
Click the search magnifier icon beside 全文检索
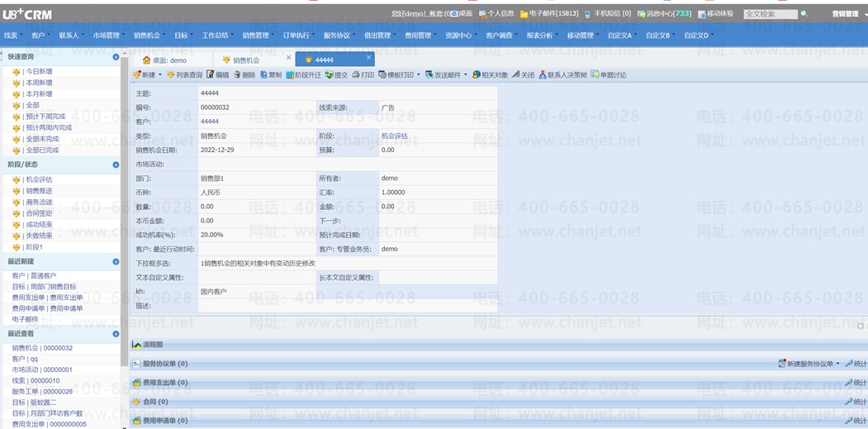pyautogui.click(x=804, y=14)
